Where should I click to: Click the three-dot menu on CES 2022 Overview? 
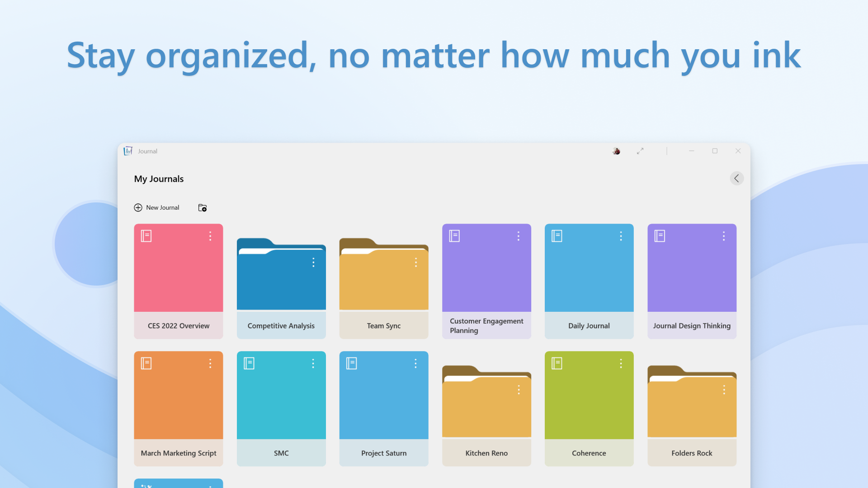click(210, 236)
